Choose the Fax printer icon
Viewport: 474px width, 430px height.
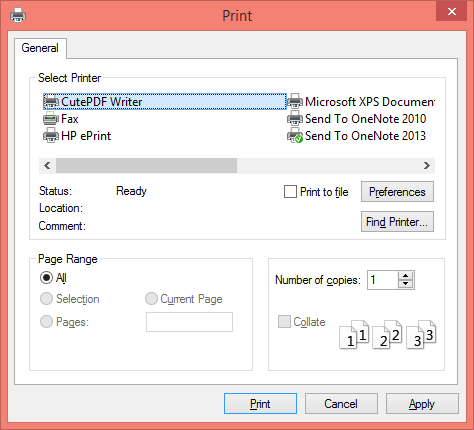point(51,119)
